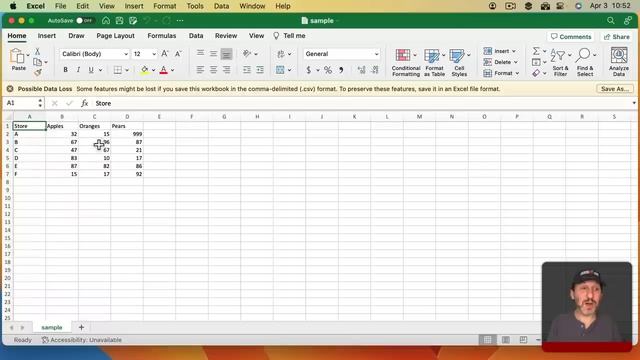Viewport: 640px width, 360px height.
Task: Toggle align text right
Action: pyautogui.click(x=226, y=70)
